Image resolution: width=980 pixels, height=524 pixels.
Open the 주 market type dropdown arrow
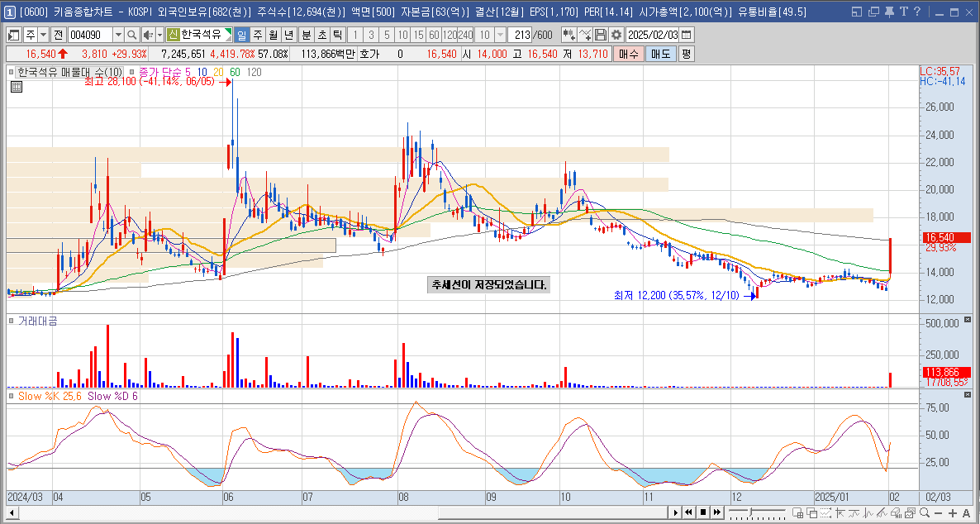click(x=43, y=35)
